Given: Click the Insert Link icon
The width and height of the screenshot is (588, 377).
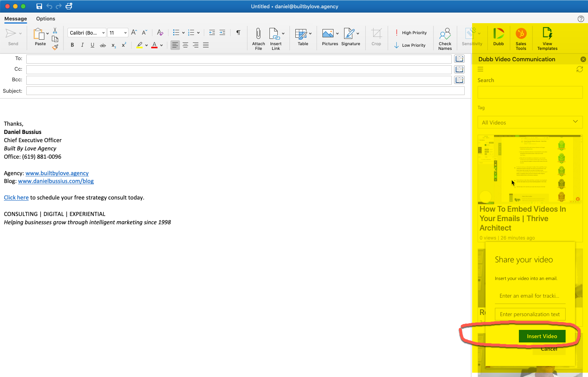Looking at the screenshot, I should point(275,34).
